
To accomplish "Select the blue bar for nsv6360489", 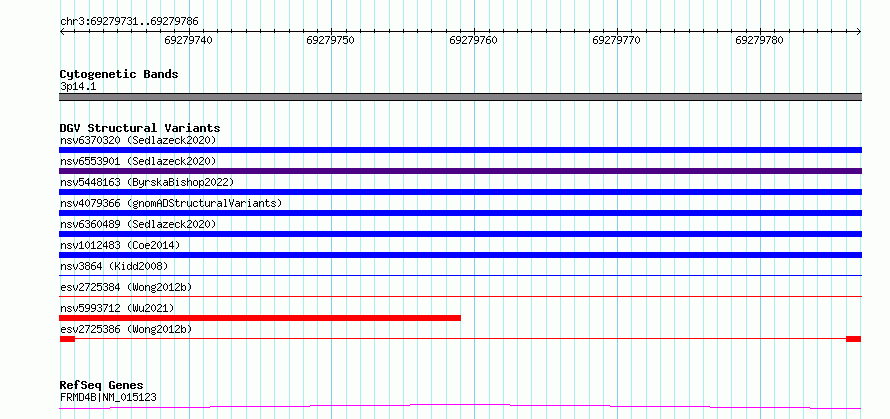I will (x=460, y=234).
